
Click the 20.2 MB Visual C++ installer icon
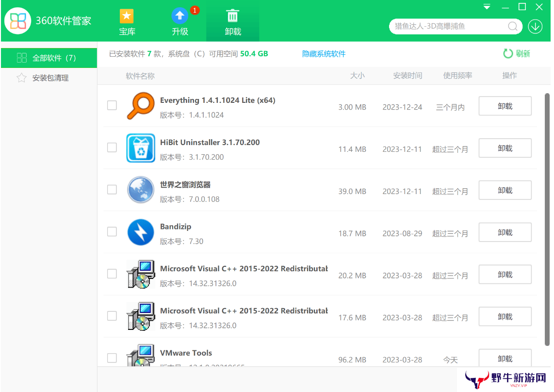point(141,274)
